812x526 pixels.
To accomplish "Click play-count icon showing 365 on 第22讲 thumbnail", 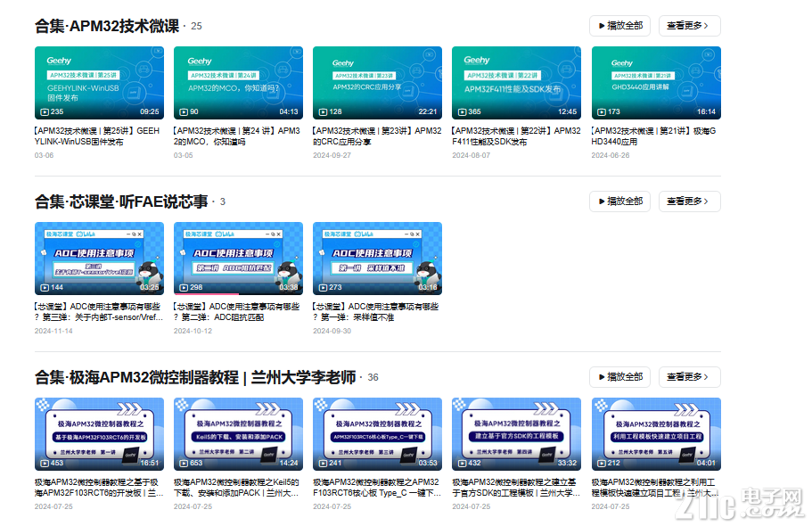I will pyautogui.click(x=463, y=112).
